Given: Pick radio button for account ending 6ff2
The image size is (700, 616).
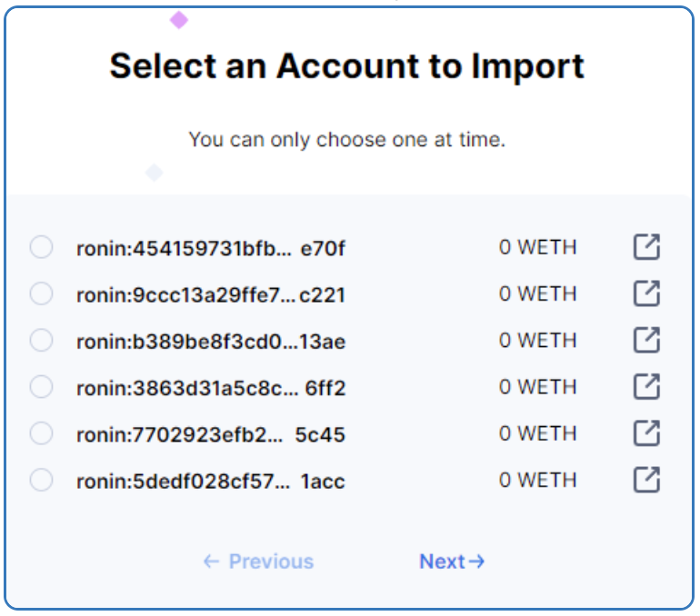Looking at the screenshot, I should pyautogui.click(x=42, y=386).
